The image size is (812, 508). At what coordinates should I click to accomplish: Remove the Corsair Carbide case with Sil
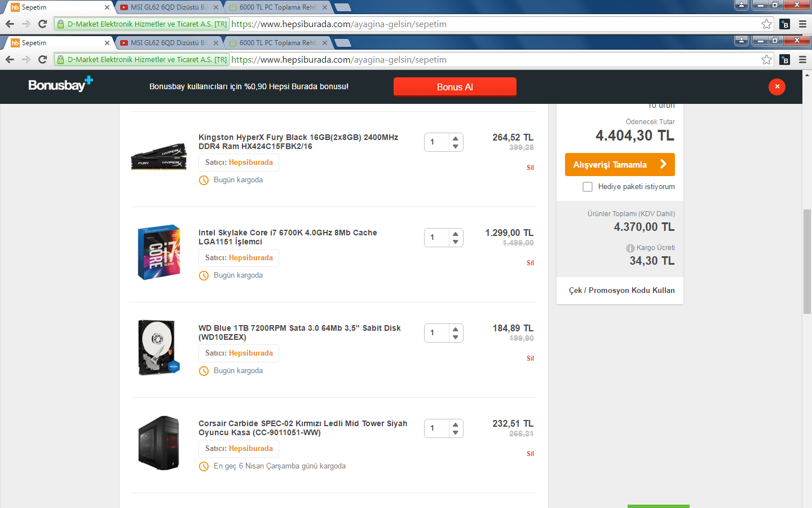pos(530,454)
